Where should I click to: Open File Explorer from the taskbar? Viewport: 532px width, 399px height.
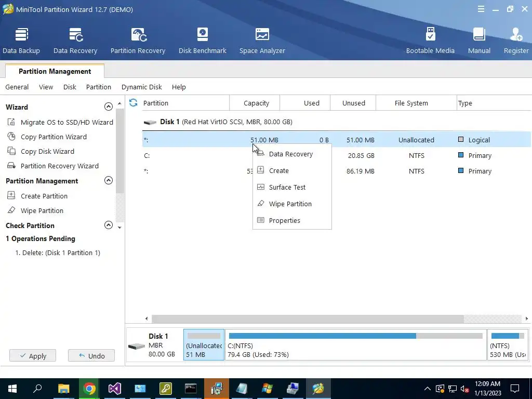pyautogui.click(x=64, y=389)
